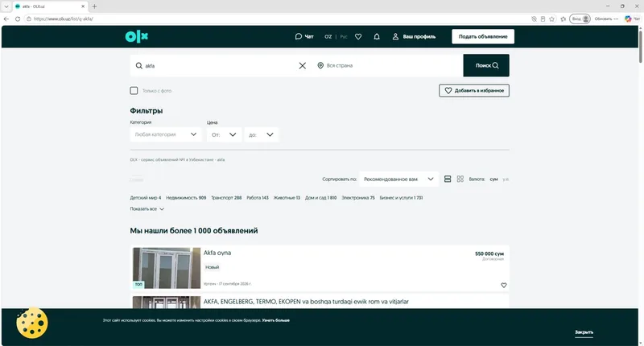Click browser Вход profile button
The width and height of the screenshot is (644, 346).
point(580,19)
